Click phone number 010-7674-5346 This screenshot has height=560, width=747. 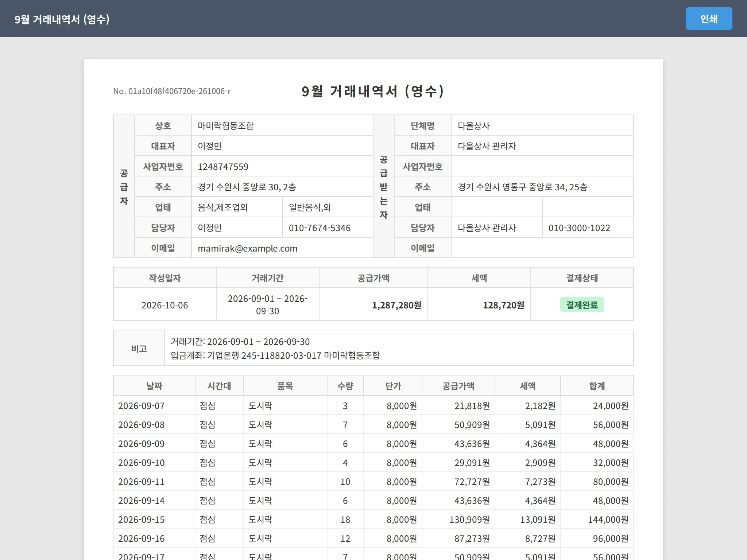[x=320, y=228]
